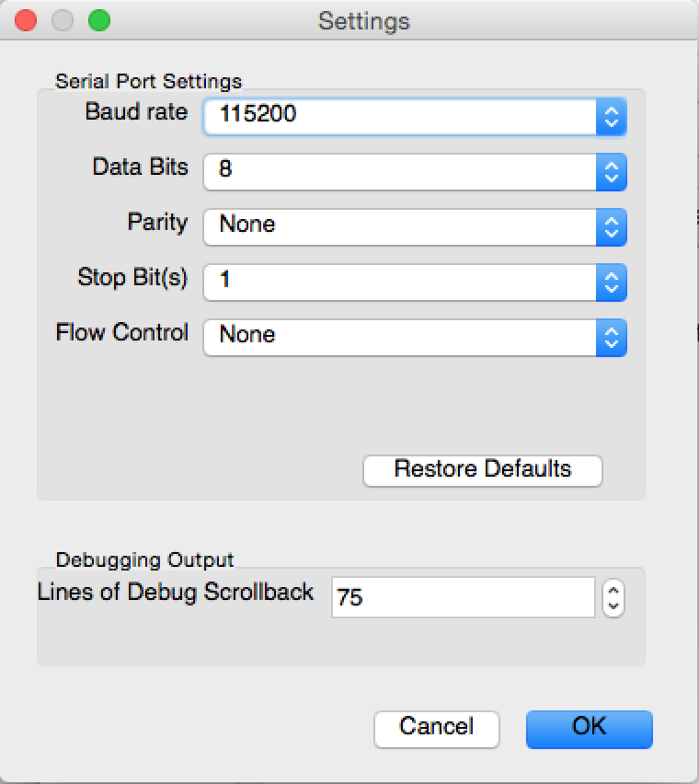Click the Restore Defaults button
The image size is (699, 784).
point(482,470)
